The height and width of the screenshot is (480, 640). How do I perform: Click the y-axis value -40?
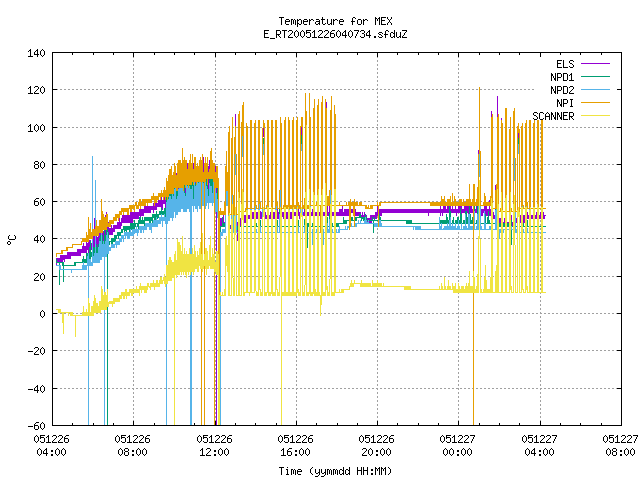(x=36, y=389)
